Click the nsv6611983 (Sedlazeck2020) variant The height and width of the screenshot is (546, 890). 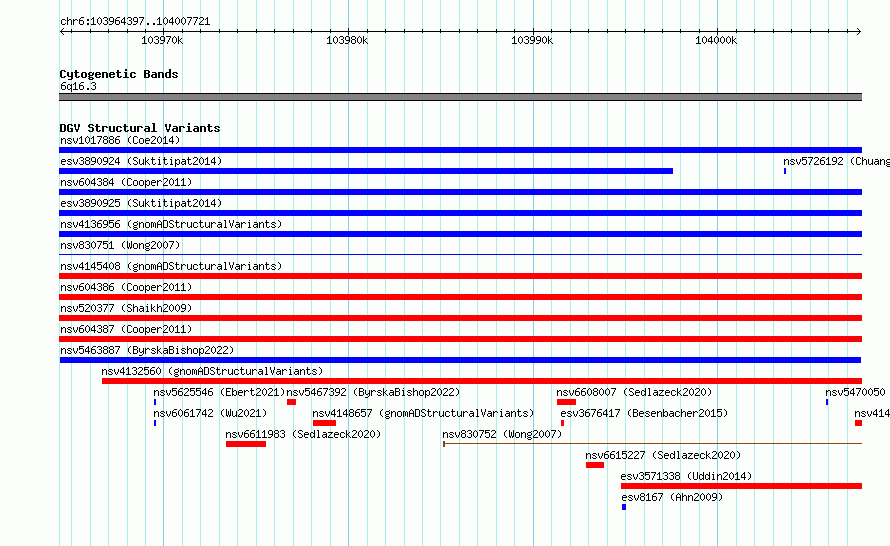pos(246,444)
